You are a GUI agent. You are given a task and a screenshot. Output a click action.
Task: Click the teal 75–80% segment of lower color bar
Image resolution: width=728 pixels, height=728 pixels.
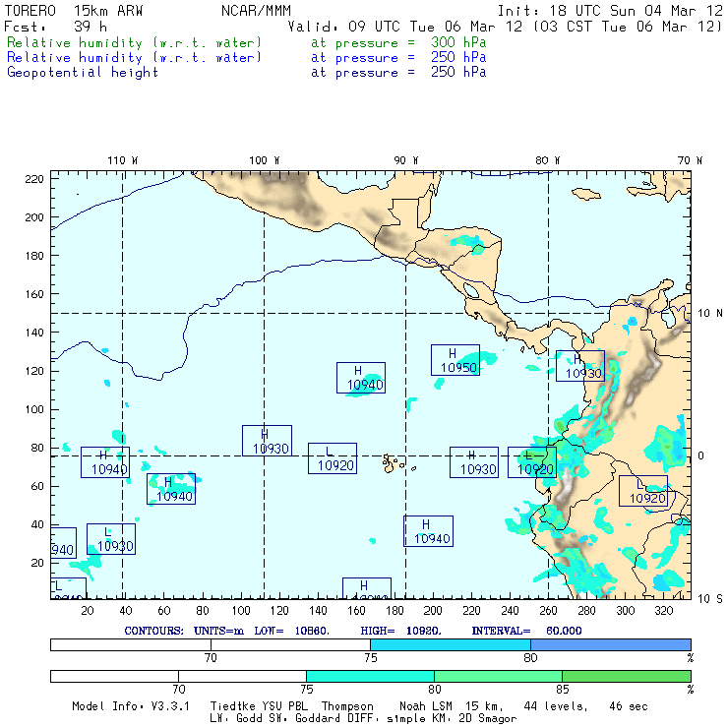(370, 676)
